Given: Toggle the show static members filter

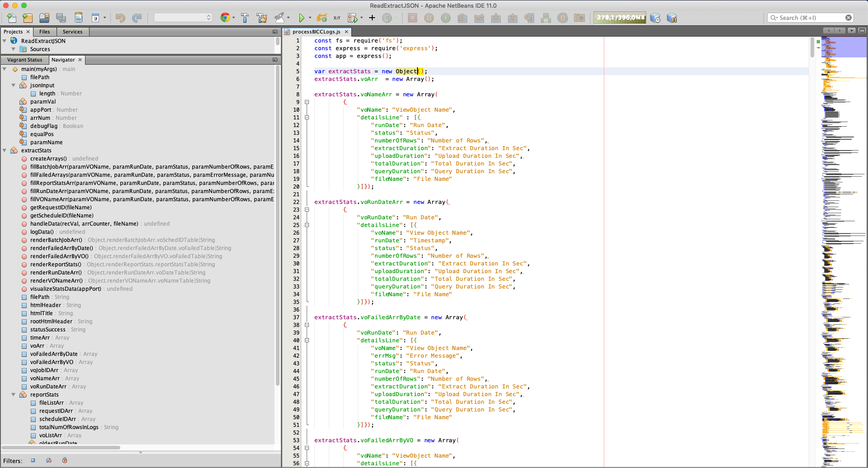Looking at the screenshot, I should point(49,460).
